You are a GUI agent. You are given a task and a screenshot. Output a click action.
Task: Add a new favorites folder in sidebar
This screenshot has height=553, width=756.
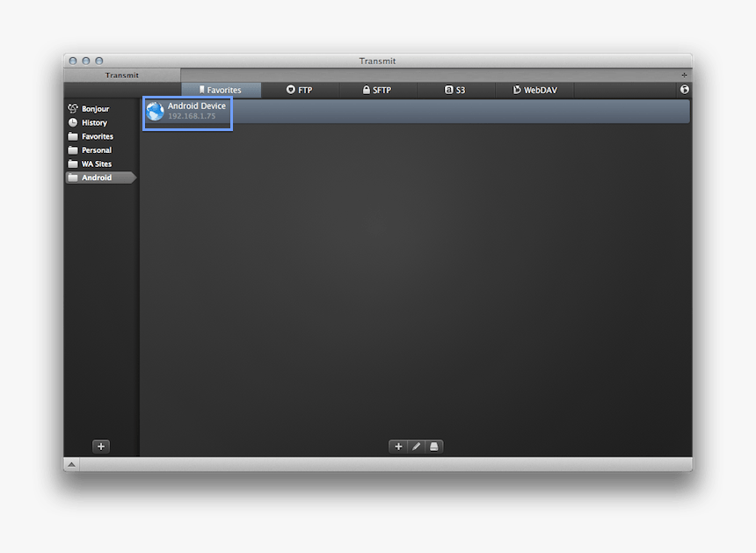click(x=101, y=447)
